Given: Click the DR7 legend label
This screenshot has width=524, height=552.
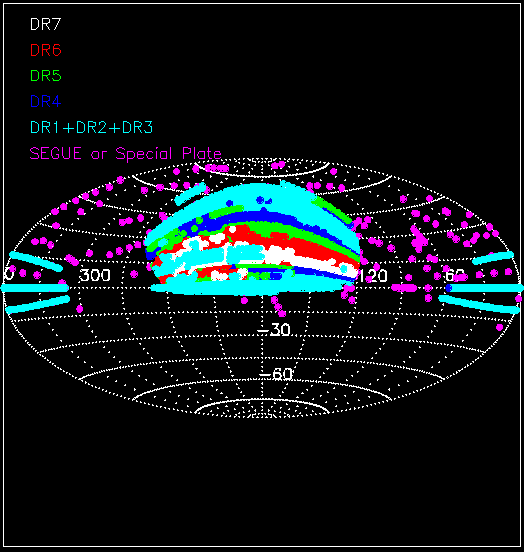Looking at the screenshot, I should pyautogui.click(x=46, y=24).
